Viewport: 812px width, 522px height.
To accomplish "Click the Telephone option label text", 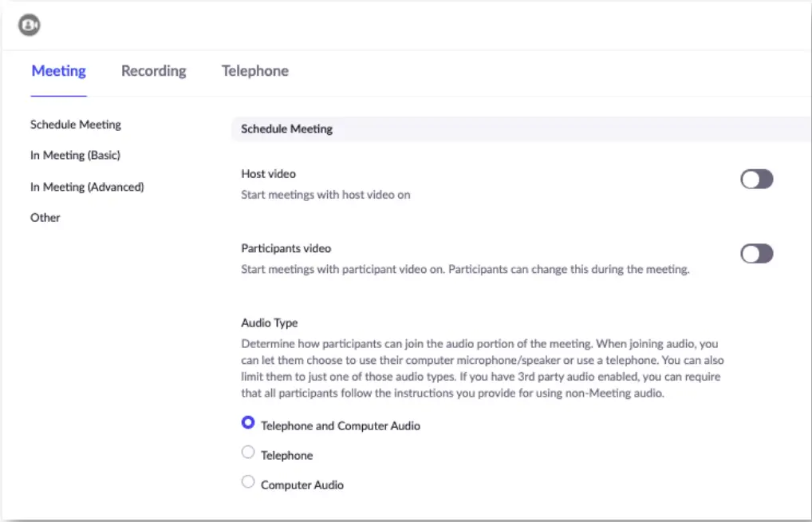I will pyautogui.click(x=287, y=455).
